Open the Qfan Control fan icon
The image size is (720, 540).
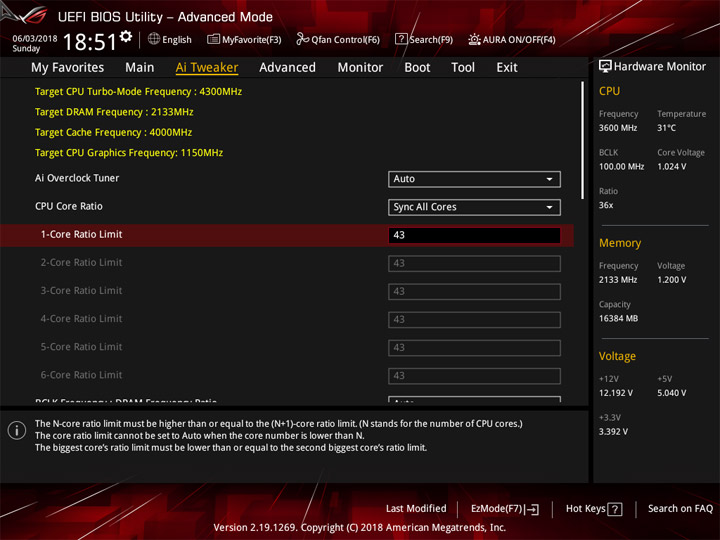click(302, 39)
